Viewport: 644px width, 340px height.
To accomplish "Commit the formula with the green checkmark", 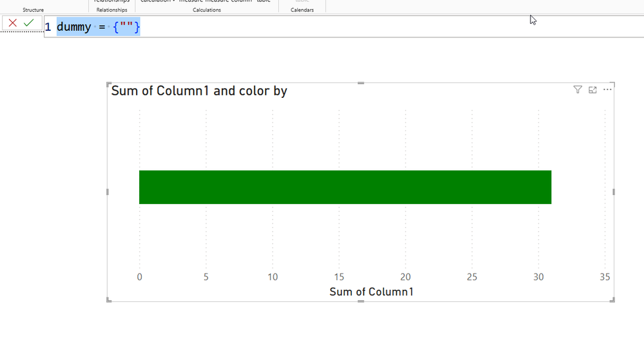I will click(x=28, y=23).
